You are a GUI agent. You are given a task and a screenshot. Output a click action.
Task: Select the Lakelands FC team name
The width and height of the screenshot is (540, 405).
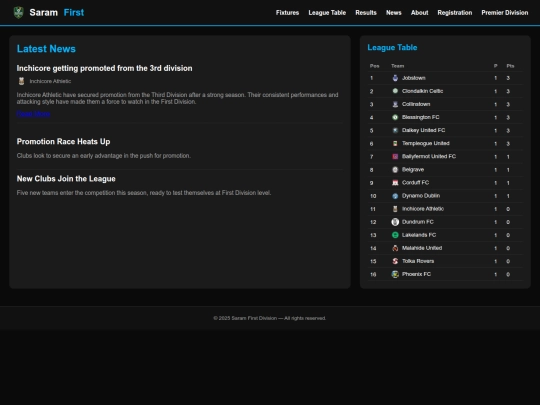[x=419, y=235]
